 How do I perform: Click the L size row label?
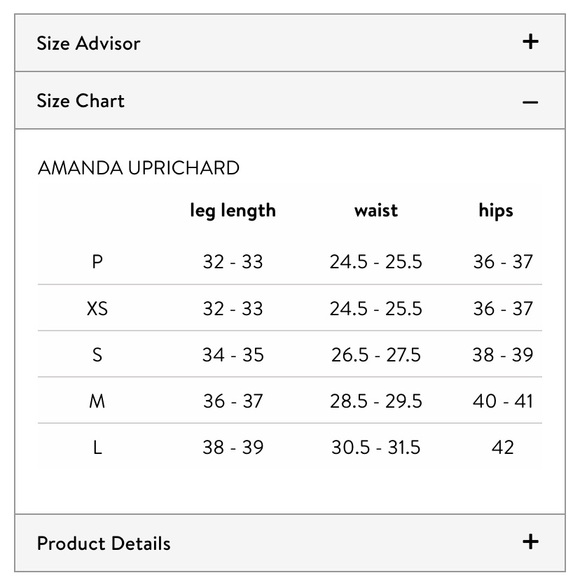point(97,448)
